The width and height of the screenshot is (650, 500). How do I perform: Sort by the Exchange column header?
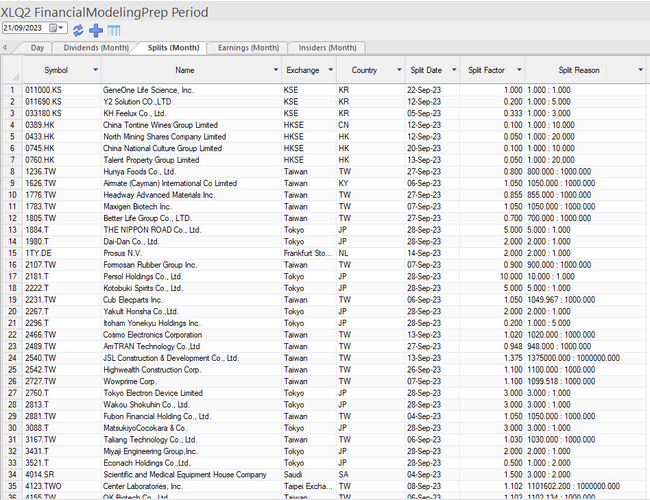coord(303,70)
